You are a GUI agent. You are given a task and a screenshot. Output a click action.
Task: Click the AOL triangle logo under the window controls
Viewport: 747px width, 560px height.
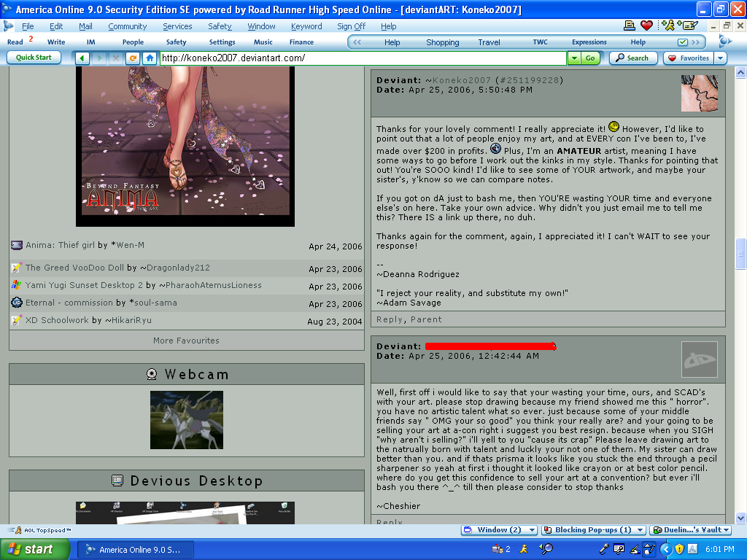click(724, 42)
